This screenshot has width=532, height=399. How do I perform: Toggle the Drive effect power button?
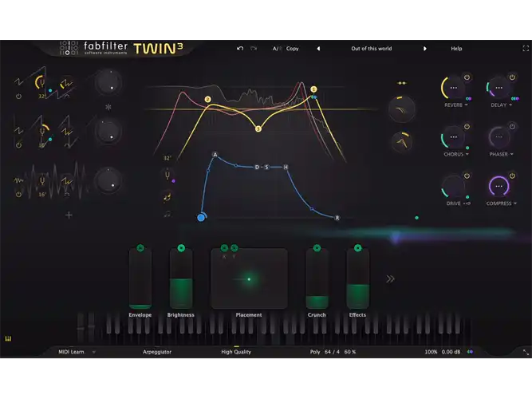click(467, 176)
